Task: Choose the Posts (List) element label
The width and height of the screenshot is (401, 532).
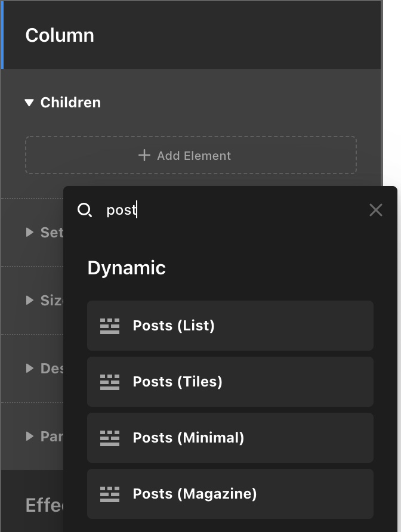Action: click(174, 326)
